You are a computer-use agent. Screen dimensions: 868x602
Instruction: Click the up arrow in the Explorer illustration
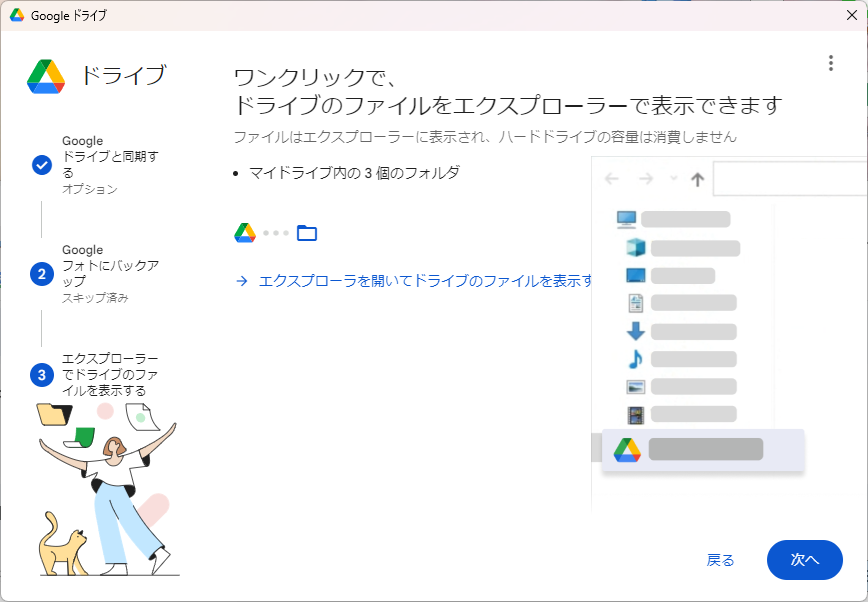tap(698, 179)
